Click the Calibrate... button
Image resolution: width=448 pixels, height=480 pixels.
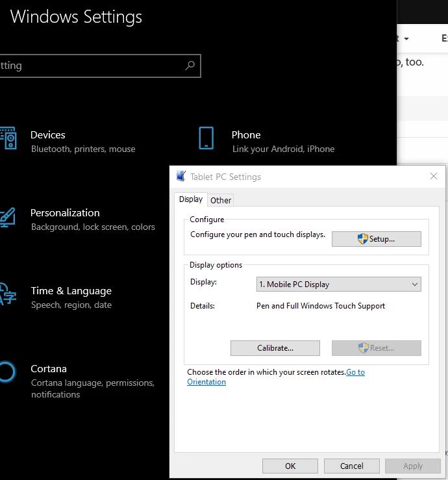(x=275, y=348)
